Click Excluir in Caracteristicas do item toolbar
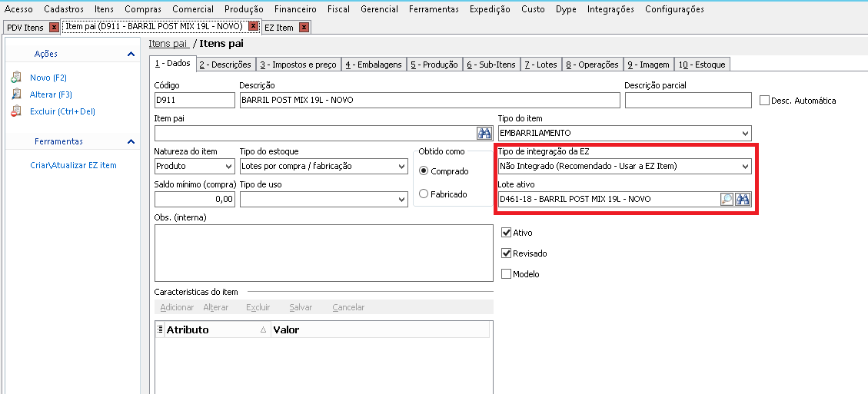The height and width of the screenshot is (394, 868). [258, 307]
